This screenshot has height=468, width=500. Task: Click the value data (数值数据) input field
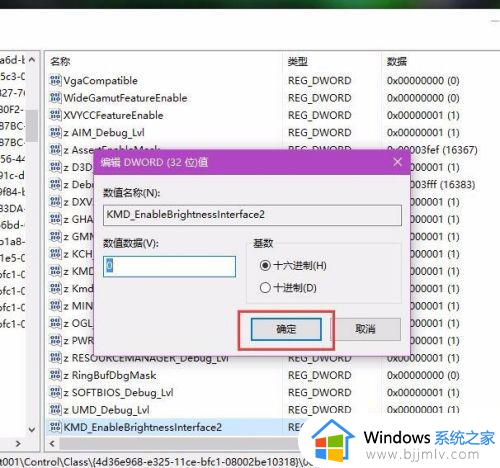169,266
